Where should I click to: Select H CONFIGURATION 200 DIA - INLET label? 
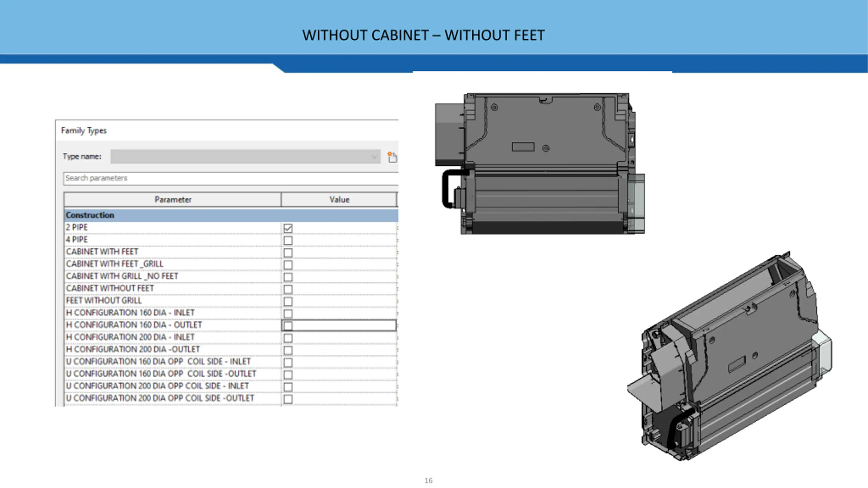coord(130,337)
